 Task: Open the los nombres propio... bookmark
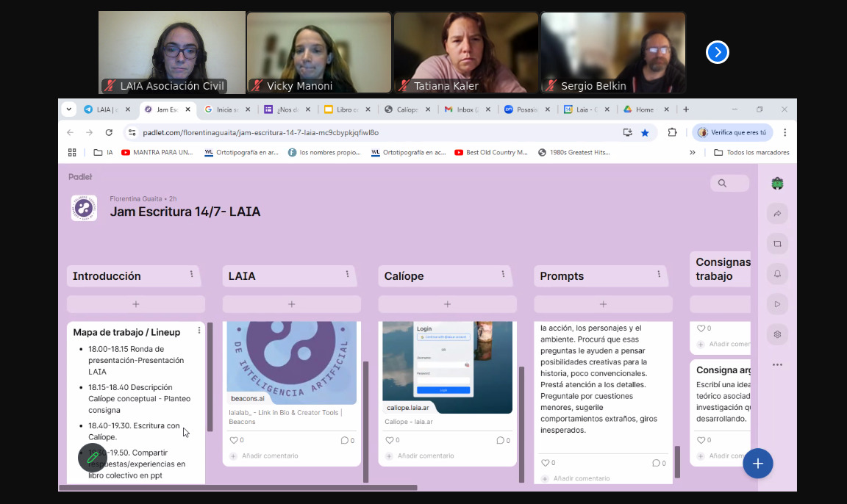tap(324, 153)
